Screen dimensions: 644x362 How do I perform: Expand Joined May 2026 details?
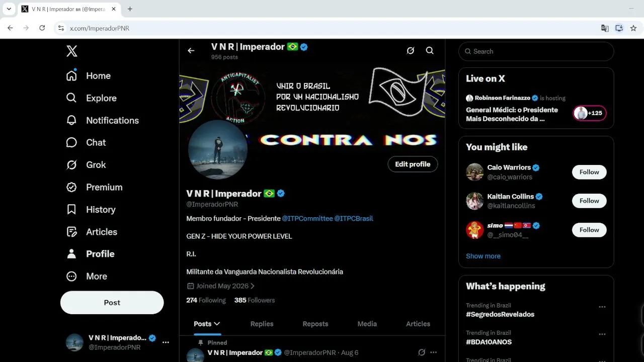221,286
